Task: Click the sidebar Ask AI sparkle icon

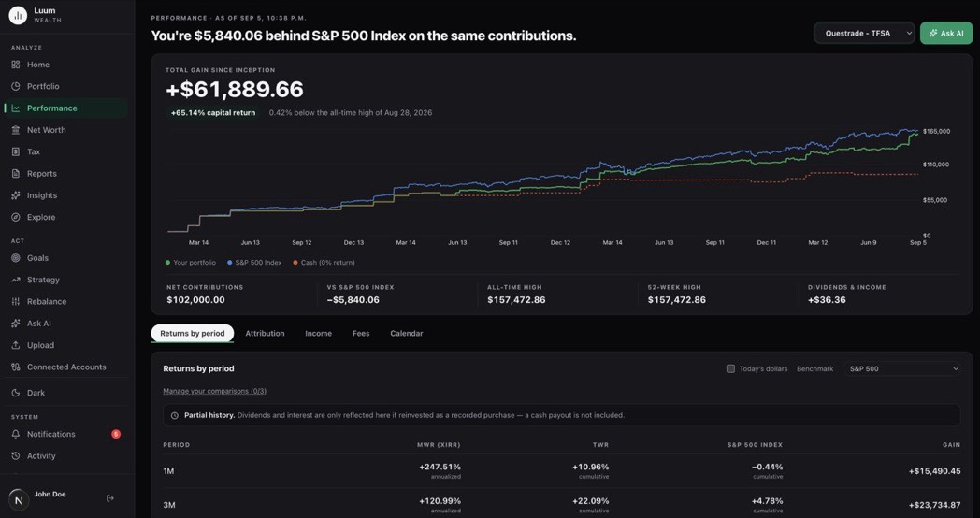Action: pos(16,324)
